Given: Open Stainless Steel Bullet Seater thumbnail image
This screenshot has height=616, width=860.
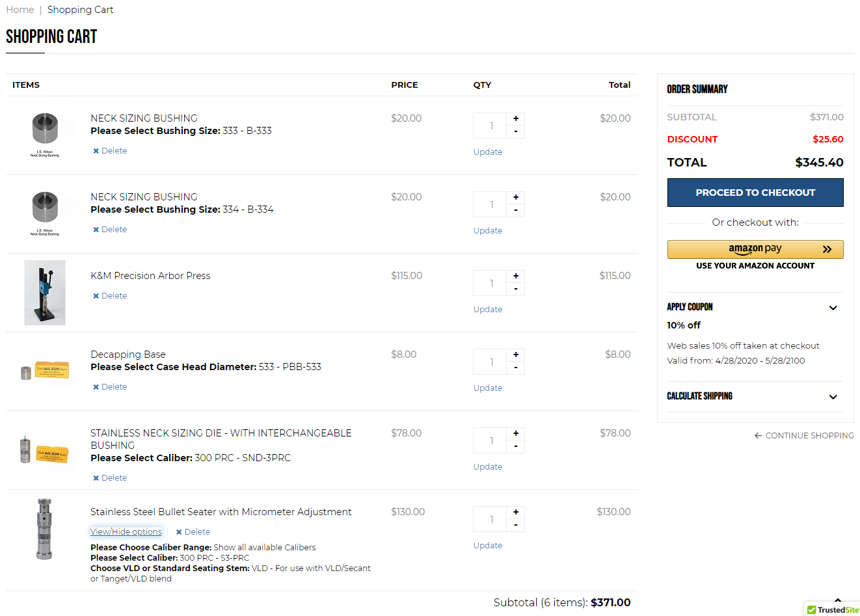Looking at the screenshot, I should pyautogui.click(x=44, y=529).
